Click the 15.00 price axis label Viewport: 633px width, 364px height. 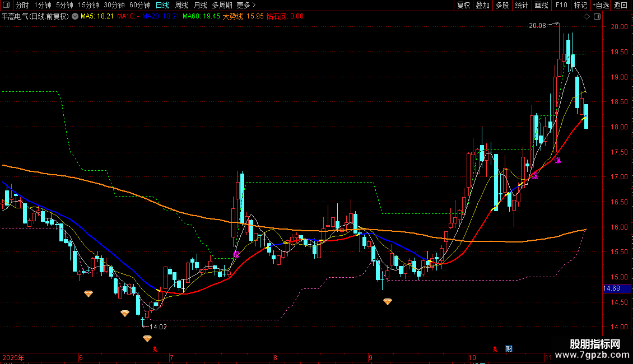point(619,277)
